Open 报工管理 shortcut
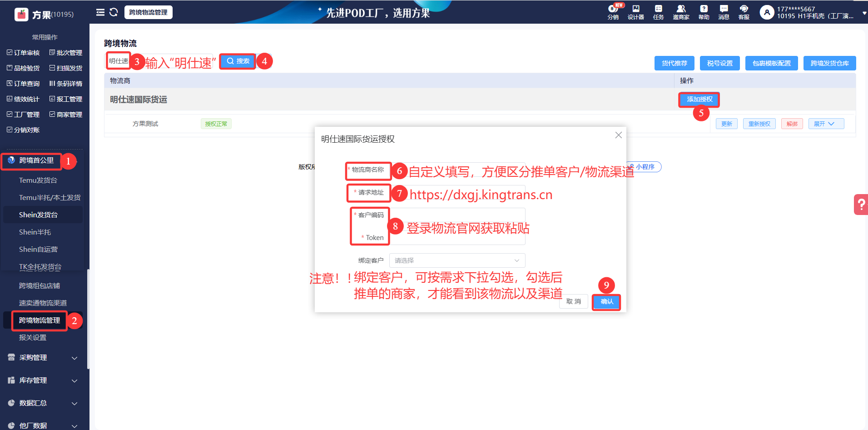The height and width of the screenshot is (430, 868). (66, 99)
